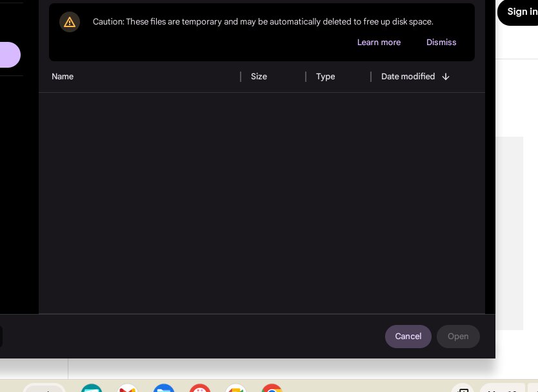
Task: Click the Date modified sort arrow
Action: (446, 77)
